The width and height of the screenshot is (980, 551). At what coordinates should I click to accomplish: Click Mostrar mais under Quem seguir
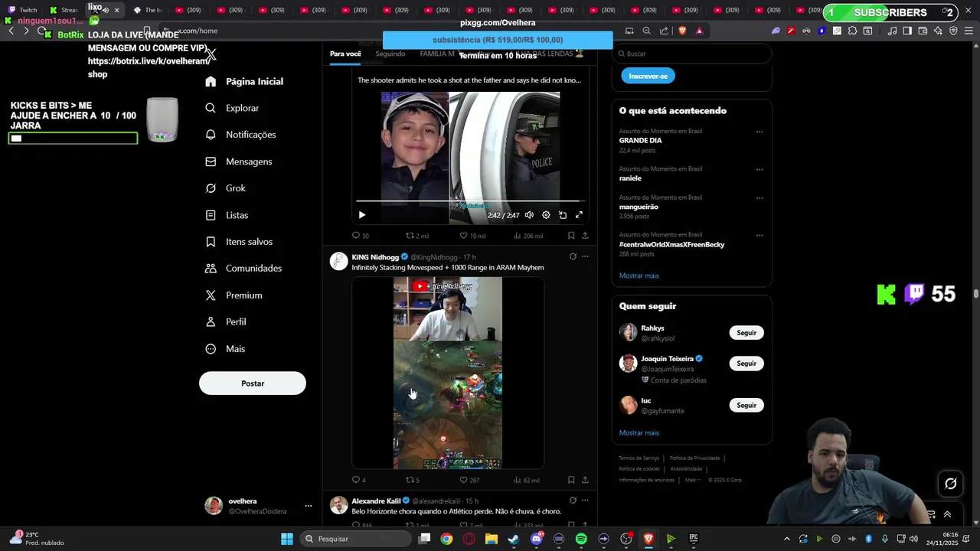639,432
